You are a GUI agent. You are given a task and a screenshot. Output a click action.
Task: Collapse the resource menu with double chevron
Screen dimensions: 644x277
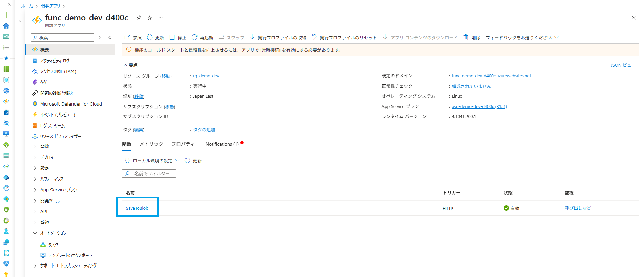click(x=110, y=38)
